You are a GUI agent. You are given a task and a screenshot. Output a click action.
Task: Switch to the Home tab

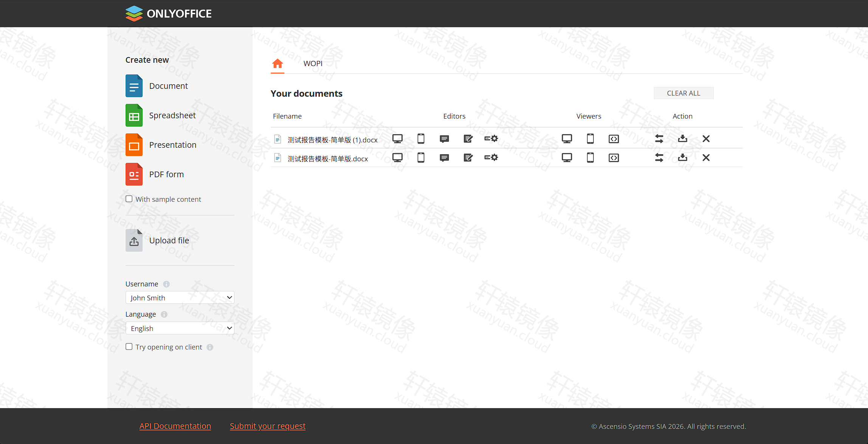click(x=278, y=63)
